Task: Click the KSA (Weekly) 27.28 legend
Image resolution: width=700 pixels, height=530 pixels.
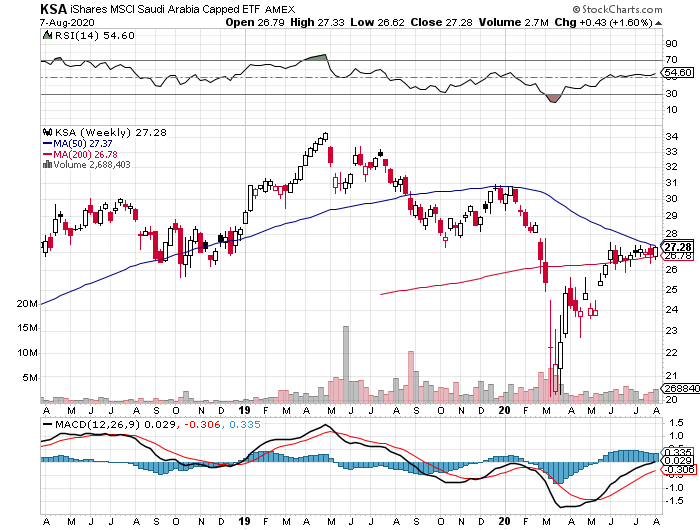Action: (x=110, y=133)
